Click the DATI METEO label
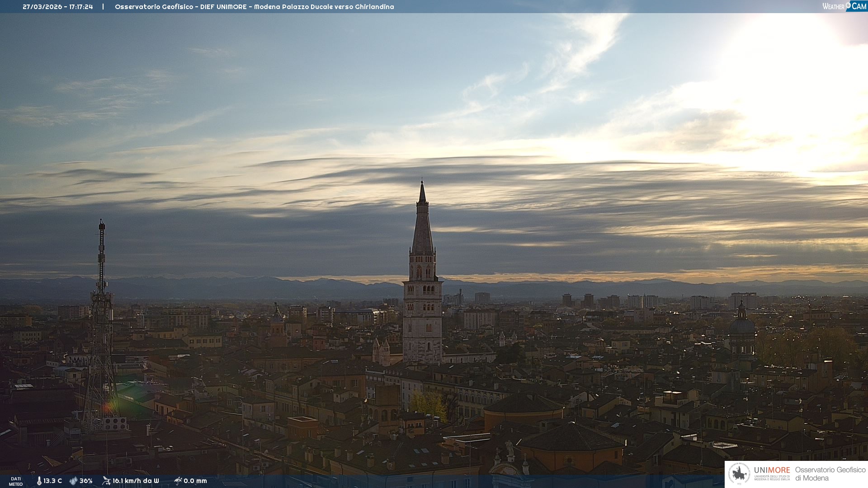The height and width of the screenshot is (488, 868). 16,481
